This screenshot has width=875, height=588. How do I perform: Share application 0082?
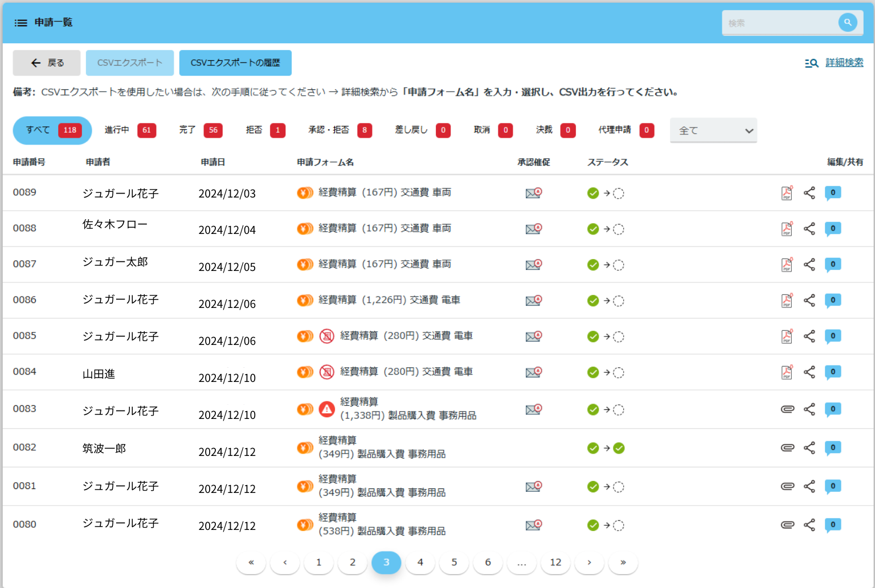point(809,448)
